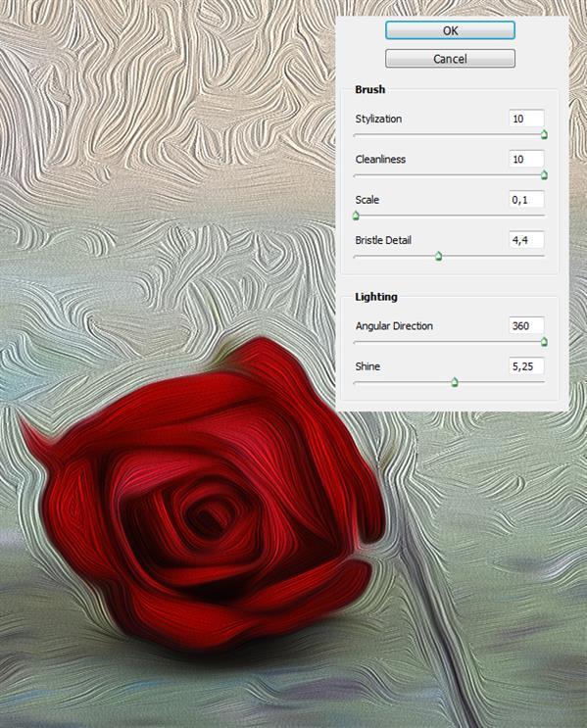Adjust the Scale slider handle
The width and height of the screenshot is (587, 728).
(356, 216)
